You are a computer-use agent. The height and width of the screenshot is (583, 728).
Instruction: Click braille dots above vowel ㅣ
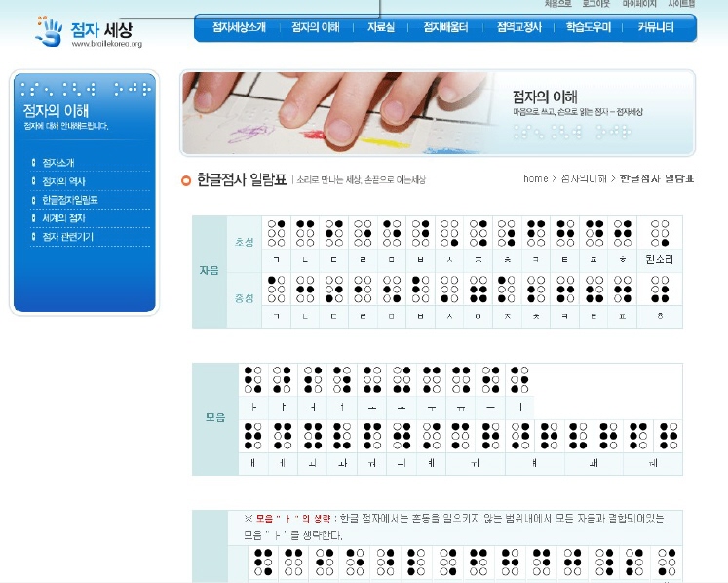(519, 379)
